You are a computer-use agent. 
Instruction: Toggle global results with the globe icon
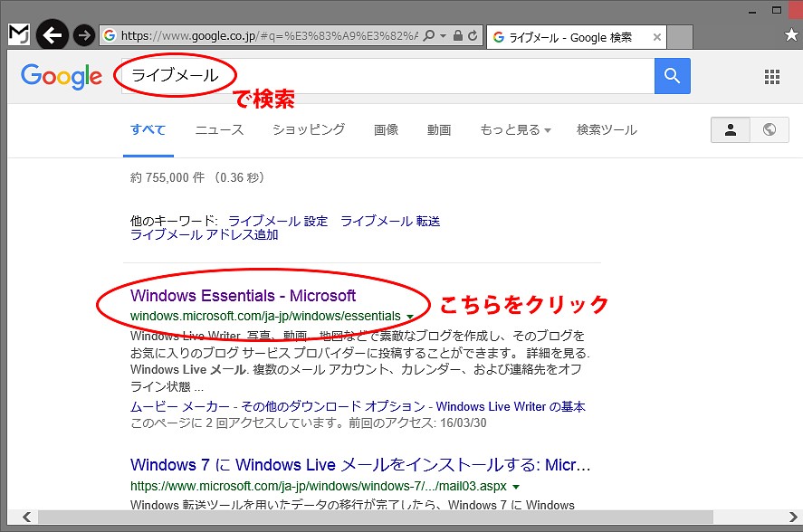coord(770,130)
